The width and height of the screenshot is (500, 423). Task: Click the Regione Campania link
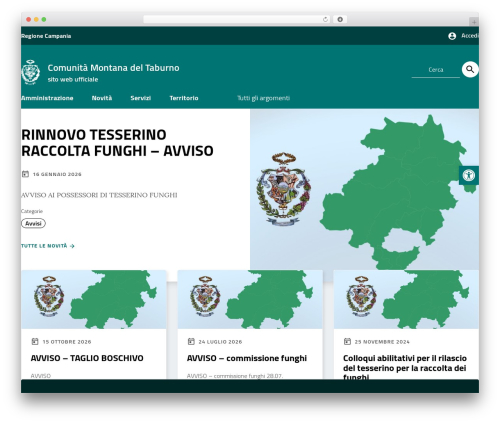click(46, 36)
